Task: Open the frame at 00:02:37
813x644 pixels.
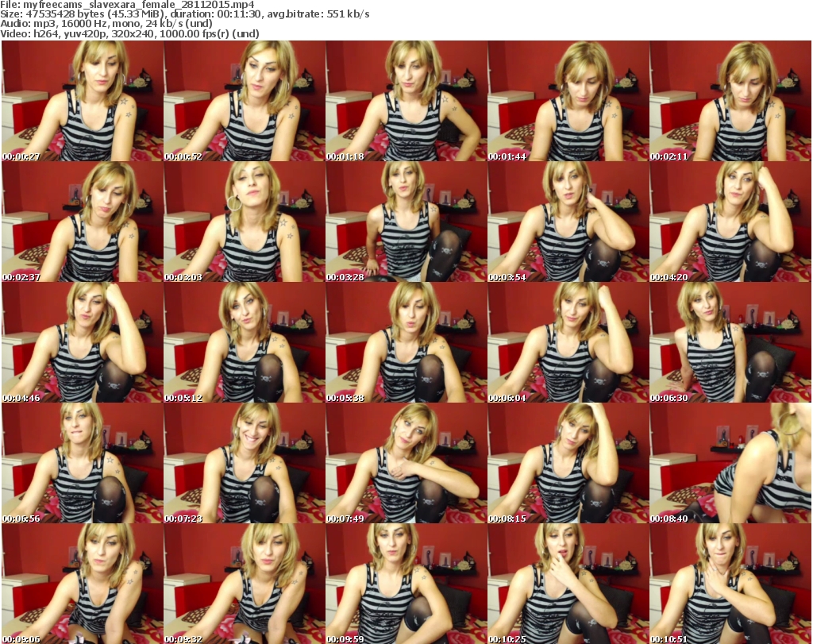Action: (83, 222)
